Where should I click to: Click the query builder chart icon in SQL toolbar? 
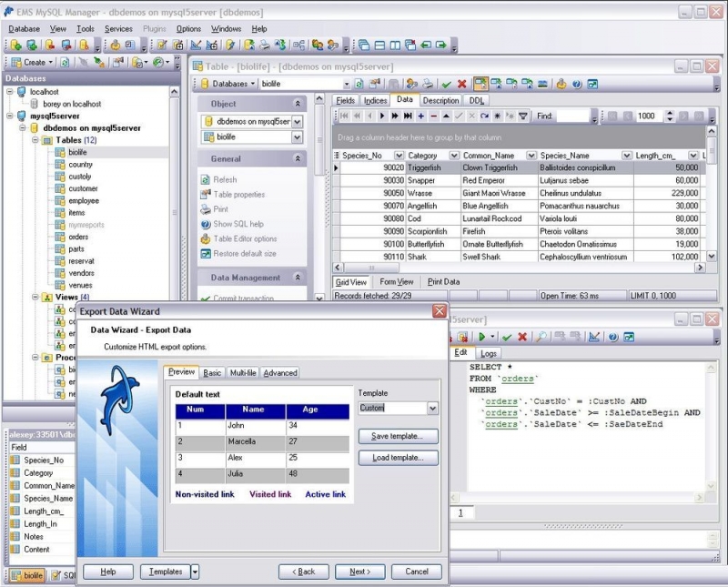[x=594, y=337]
